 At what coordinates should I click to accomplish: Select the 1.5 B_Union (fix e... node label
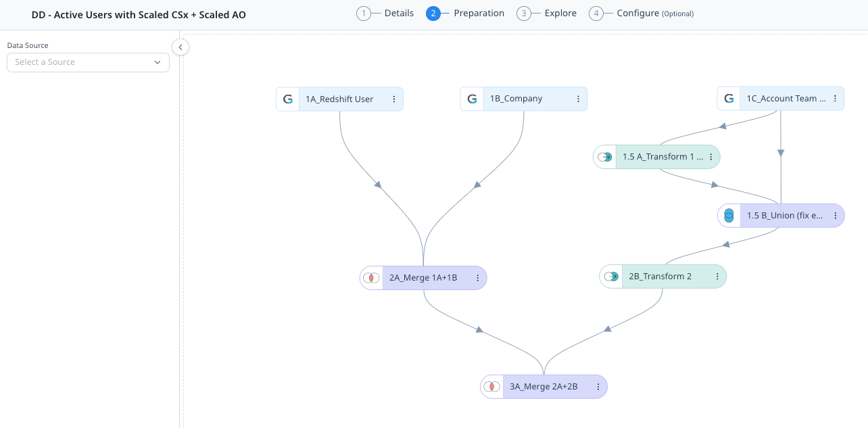pos(786,216)
